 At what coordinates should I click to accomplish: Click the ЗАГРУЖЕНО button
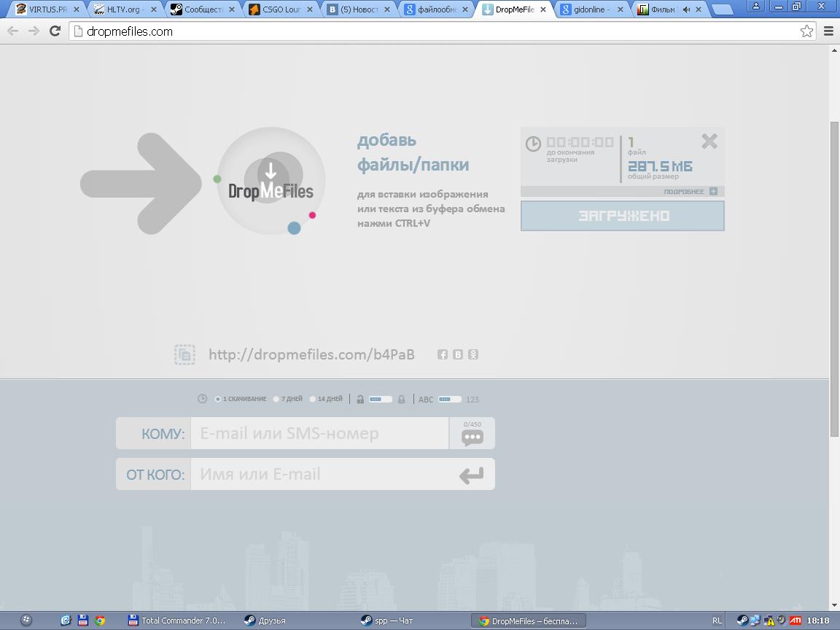pos(623,216)
